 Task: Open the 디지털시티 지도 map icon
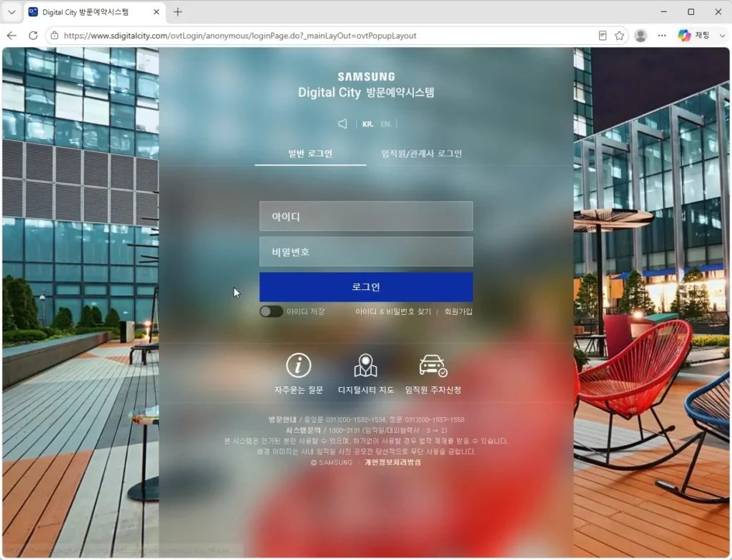coord(365,365)
